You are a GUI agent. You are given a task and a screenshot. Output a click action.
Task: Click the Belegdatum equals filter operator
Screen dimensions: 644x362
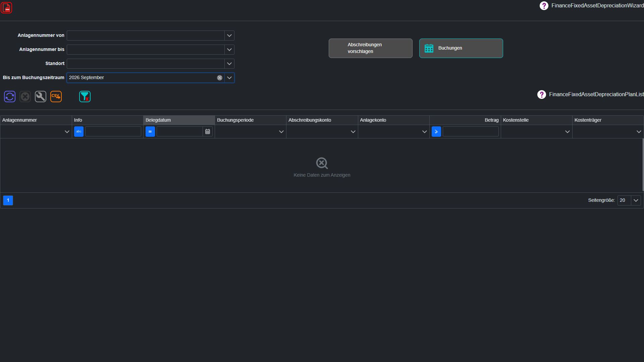150,132
